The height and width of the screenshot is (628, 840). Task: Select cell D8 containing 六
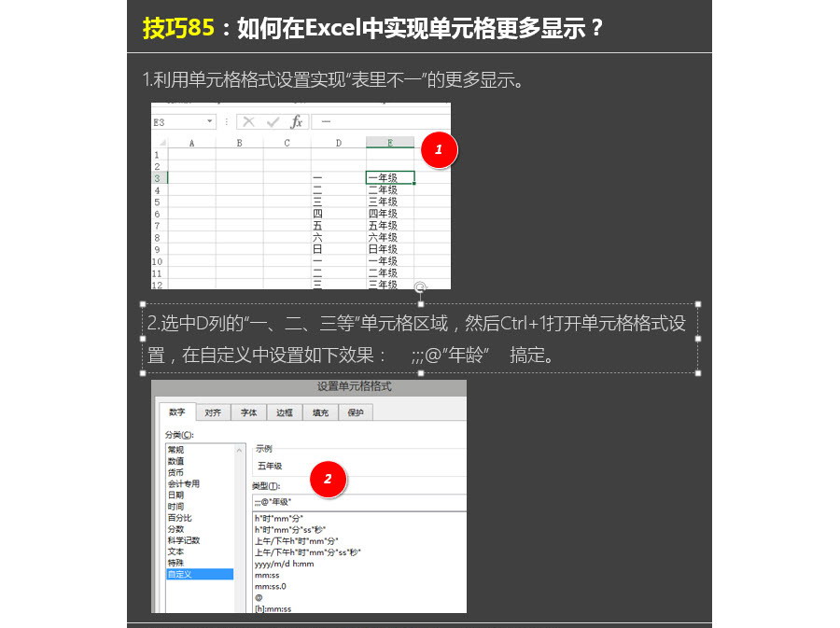tap(339, 237)
